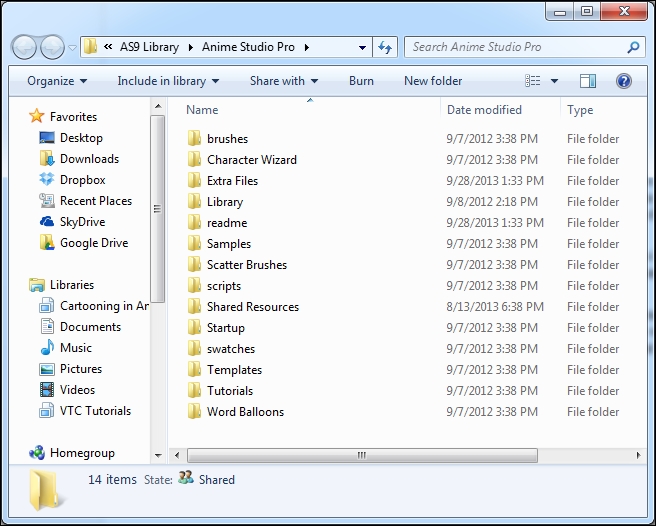The height and width of the screenshot is (526, 656).
Task: Open the Organize menu
Action: click(x=57, y=81)
